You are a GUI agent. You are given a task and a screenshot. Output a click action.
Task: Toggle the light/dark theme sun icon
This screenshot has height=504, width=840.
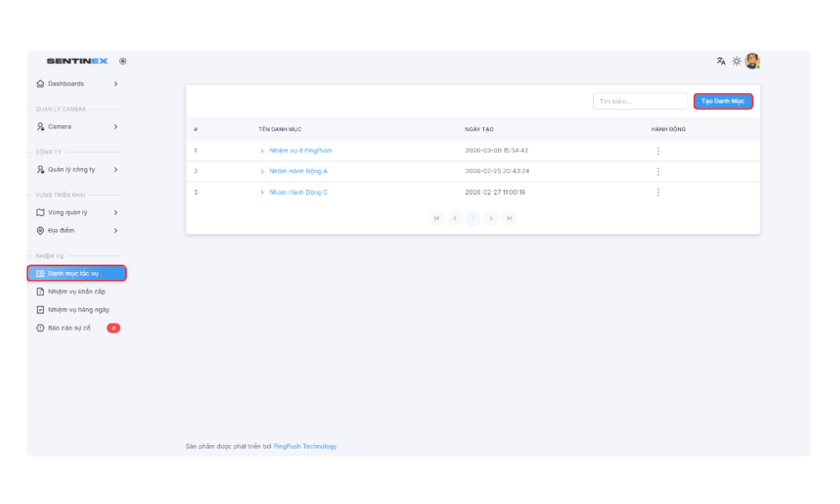tap(737, 61)
